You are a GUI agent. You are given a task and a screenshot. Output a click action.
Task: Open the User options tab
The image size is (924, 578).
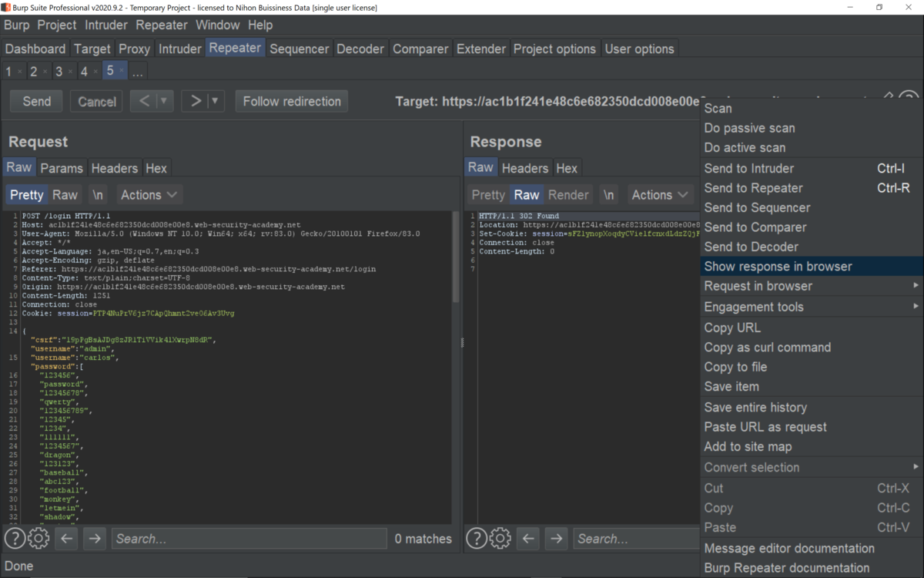[639, 49]
